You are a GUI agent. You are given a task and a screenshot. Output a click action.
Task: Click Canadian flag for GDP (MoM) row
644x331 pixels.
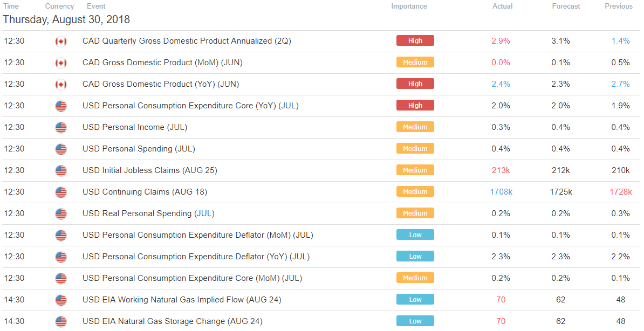point(61,63)
